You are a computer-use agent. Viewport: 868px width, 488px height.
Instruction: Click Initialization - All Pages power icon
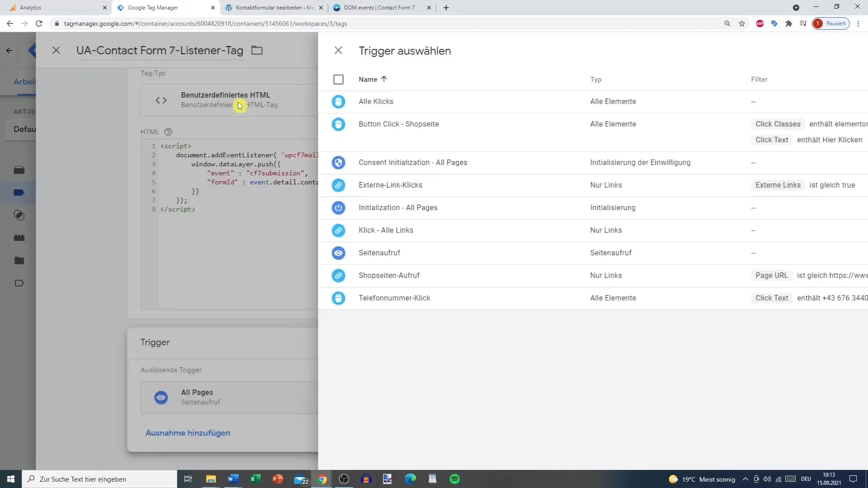(x=338, y=208)
